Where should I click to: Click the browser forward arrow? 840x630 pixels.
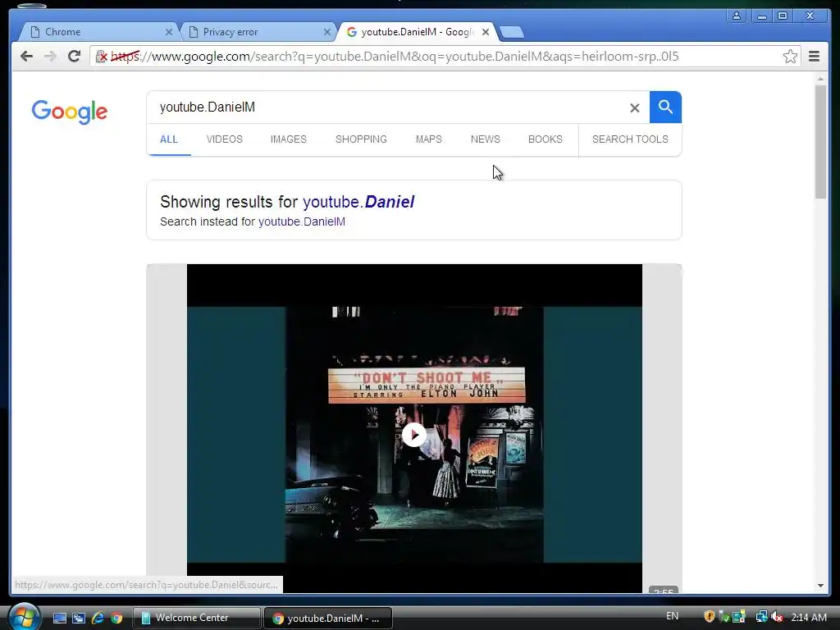click(50, 57)
